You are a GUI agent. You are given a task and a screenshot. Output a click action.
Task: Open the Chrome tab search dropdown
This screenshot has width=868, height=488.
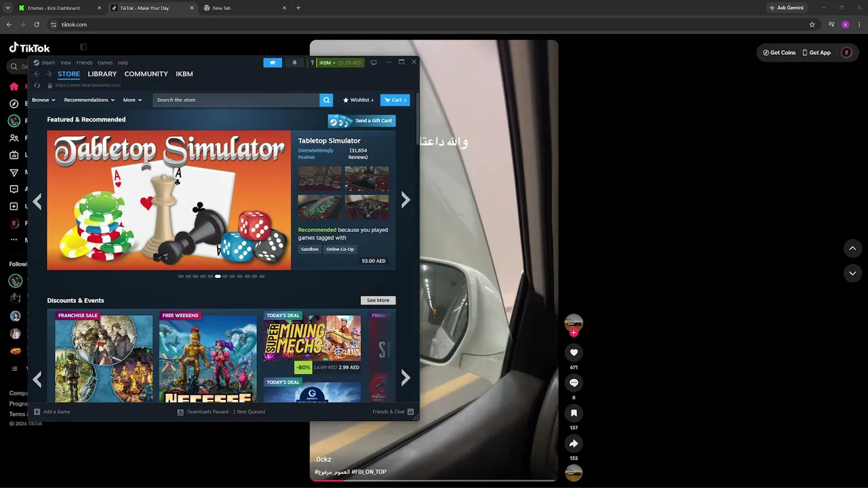pyautogui.click(x=8, y=8)
